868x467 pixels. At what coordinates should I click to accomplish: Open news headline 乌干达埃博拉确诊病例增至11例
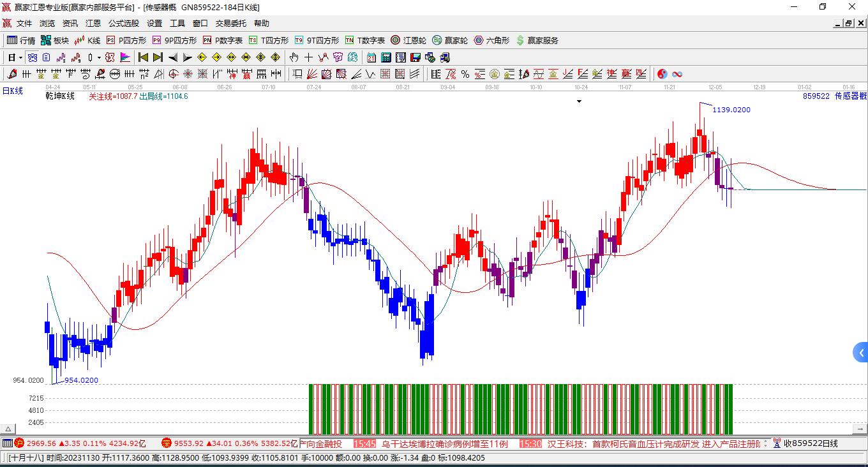444,443
